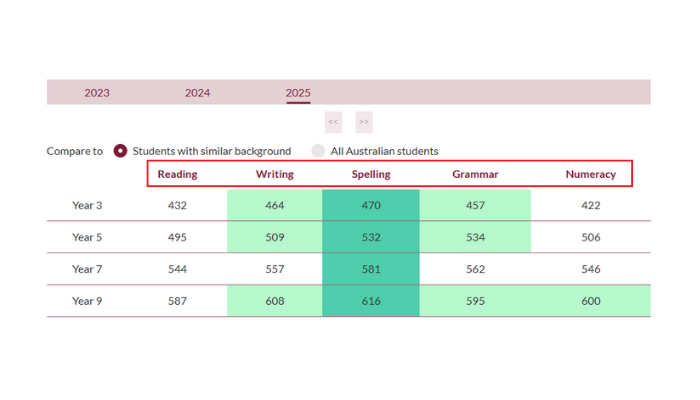
Task: Click the Writing column header
Action: coord(274,174)
